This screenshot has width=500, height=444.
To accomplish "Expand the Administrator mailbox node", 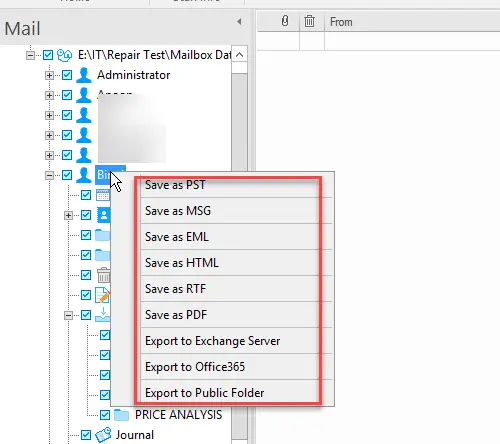I will click(49, 75).
